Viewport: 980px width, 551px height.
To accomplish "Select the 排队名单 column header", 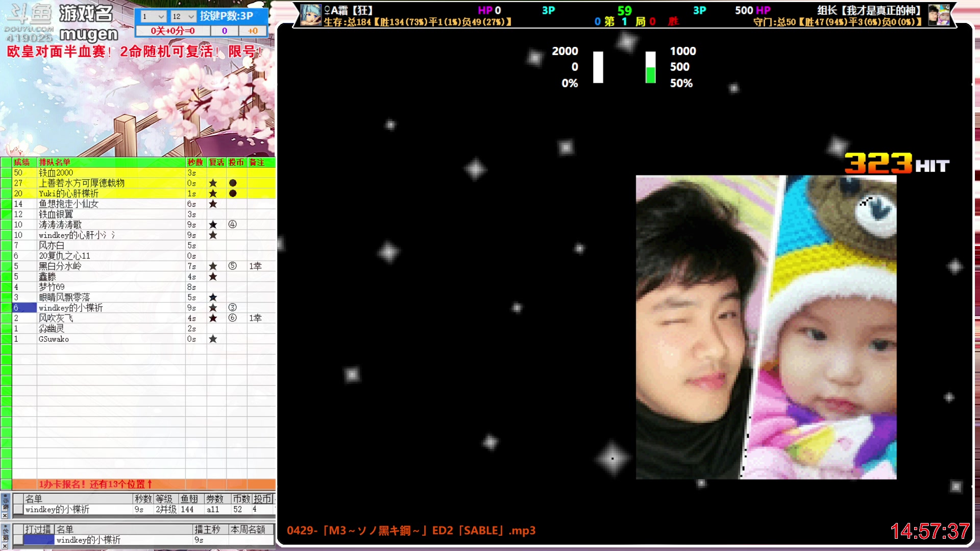I will (55, 162).
